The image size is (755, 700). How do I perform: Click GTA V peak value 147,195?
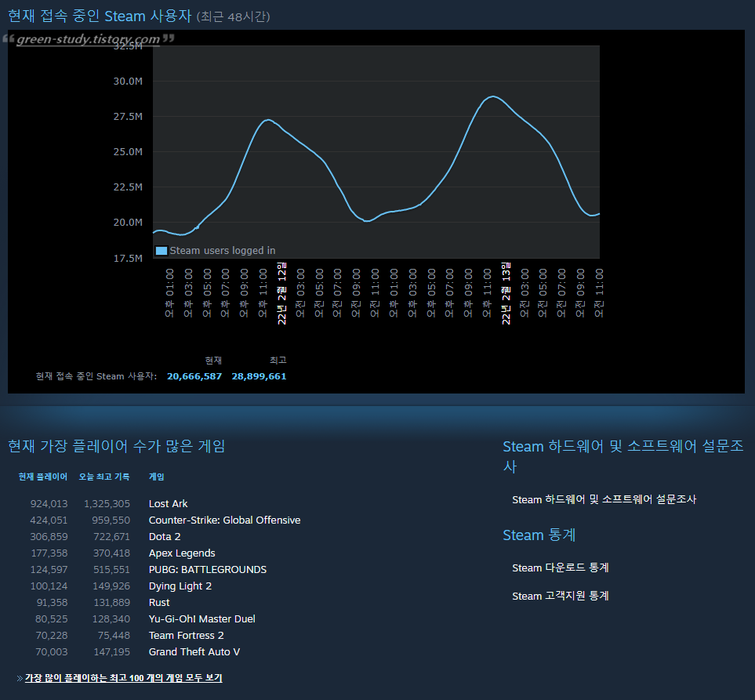(x=111, y=652)
